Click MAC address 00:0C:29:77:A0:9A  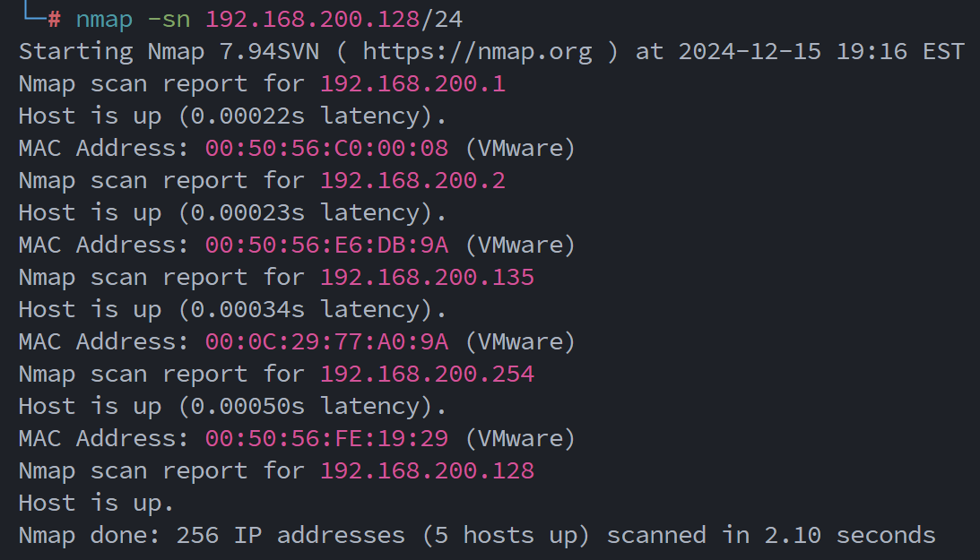click(326, 341)
